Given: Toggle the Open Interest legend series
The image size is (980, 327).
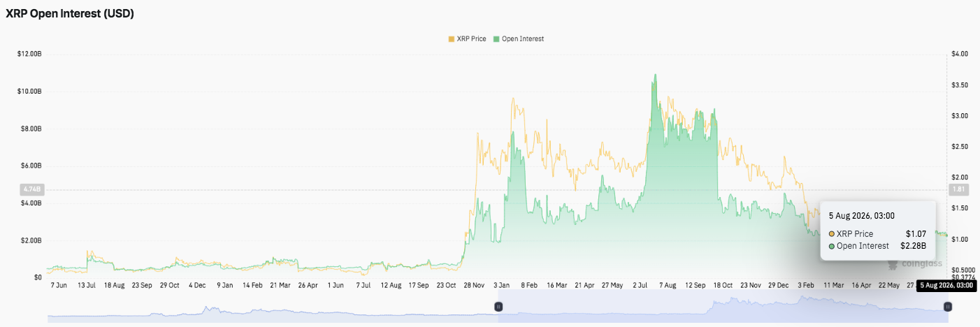Looking at the screenshot, I should coord(518,38).
